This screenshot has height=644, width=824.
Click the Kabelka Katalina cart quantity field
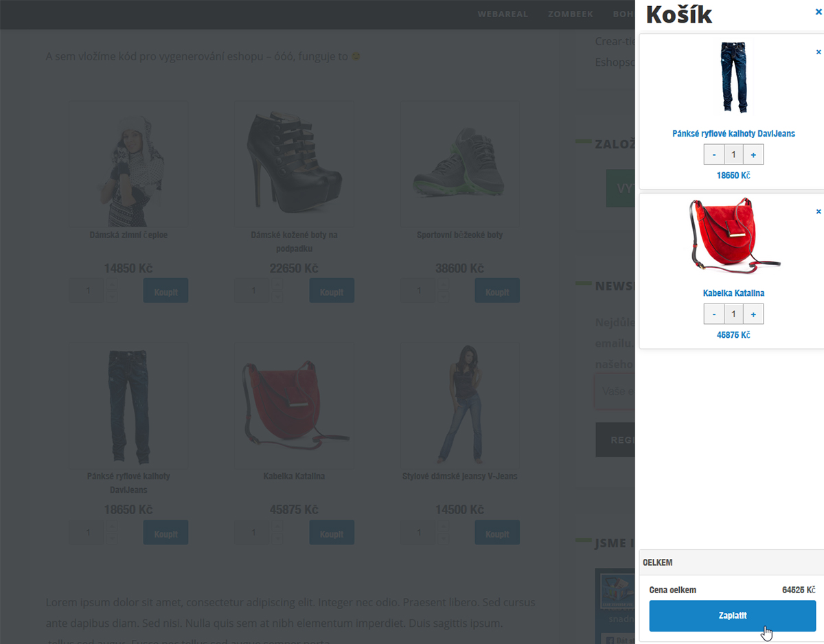[x=733, y=314]
